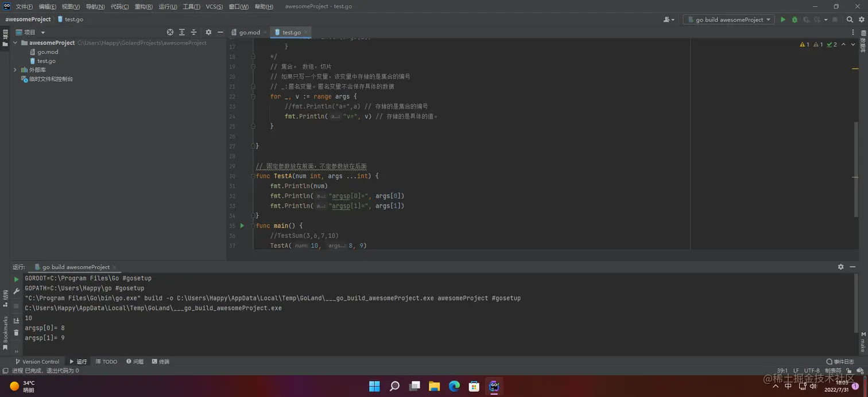
Task: Click UTF-8 encoding in status bar
Action: tap(812, 371)
